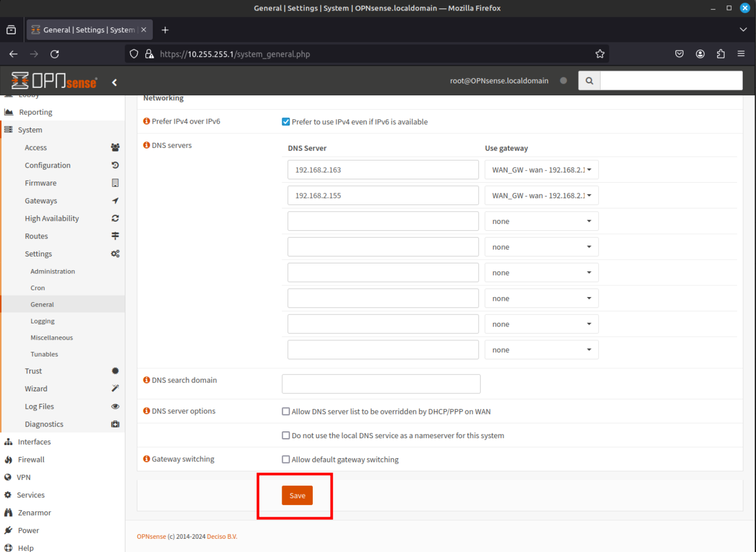Click the Firefox address bar URL
Screen dimensions: 756x552
[235, 54]
